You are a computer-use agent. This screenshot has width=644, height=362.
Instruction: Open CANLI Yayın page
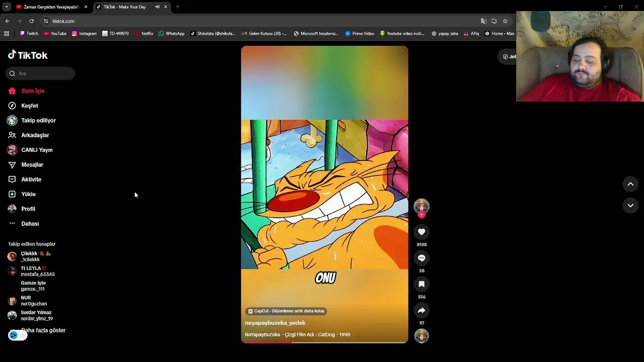(30, 150)
